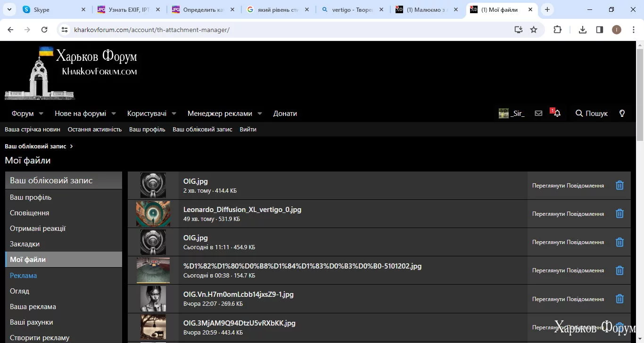Open Користувачі navigation item
Screen dimensions: 644x343
[147, 114]
